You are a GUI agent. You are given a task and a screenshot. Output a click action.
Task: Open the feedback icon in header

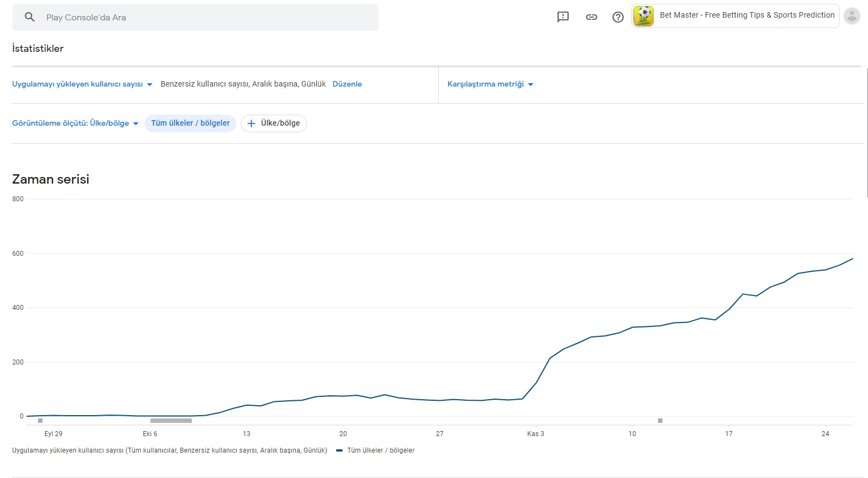click(x=563, y=17)
